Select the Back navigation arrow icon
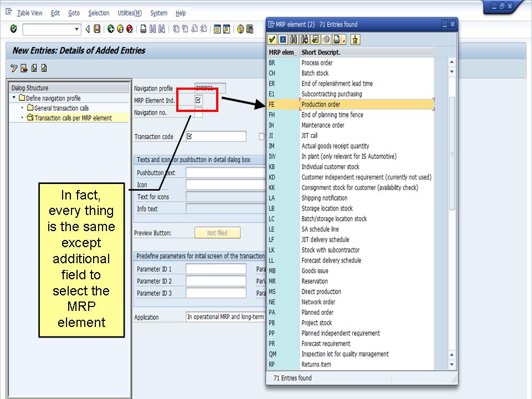This screenshot has width=532, height=399. pyautogui.click(x=110, y=29)
